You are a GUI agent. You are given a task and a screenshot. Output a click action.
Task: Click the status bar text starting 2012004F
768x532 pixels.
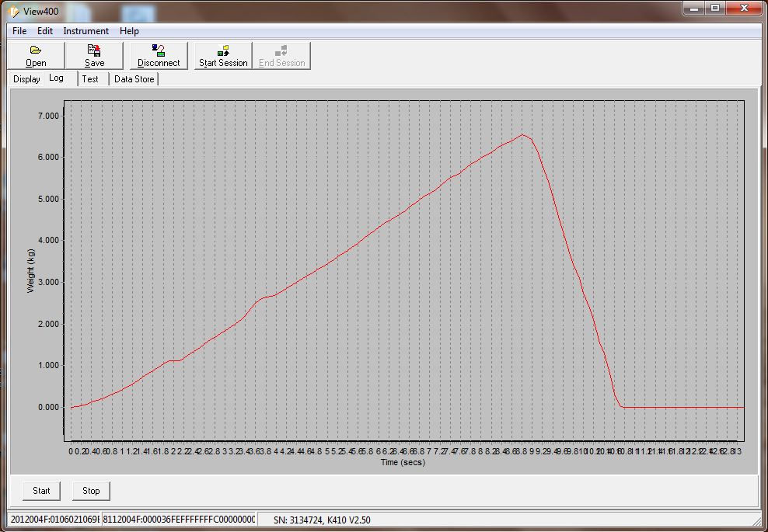pos(54,520)
